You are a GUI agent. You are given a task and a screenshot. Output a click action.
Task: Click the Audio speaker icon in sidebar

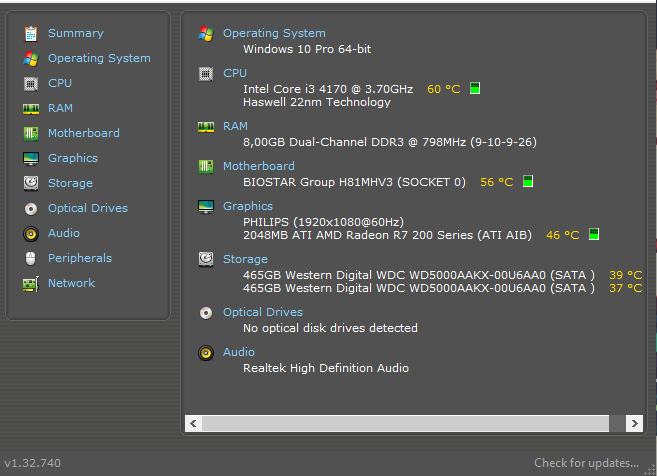click(31, 234)
